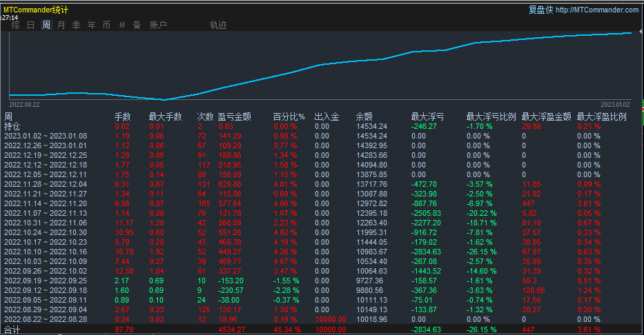Select the 周 weekly statistics tab
This screenshot has width=644, height=335.
pyautogui.click(x=46, y=25)
